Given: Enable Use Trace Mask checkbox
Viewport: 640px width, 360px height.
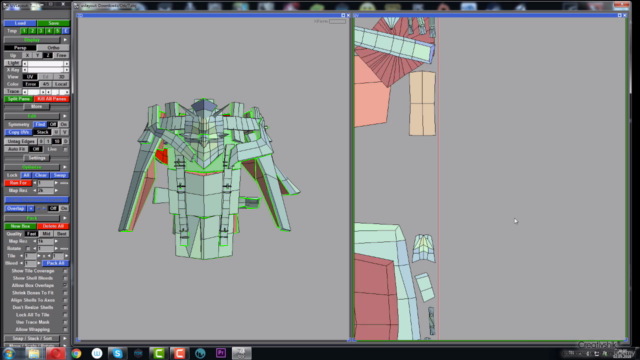Looking at the screenshot, I should pos(65,322).
